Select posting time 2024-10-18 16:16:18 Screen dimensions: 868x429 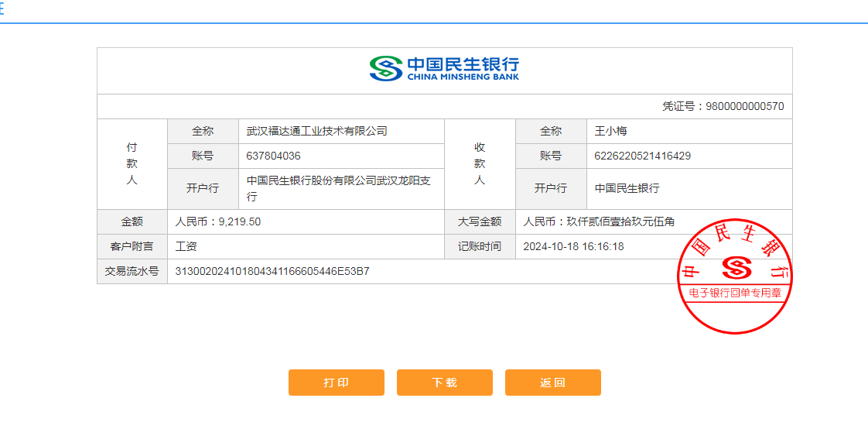pos(573,247)
